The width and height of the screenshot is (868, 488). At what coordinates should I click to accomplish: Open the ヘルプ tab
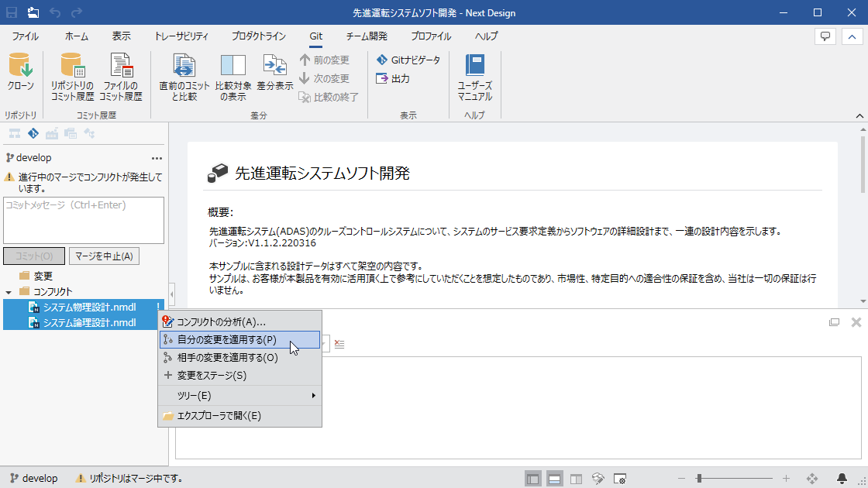click(x=486, y=36)
